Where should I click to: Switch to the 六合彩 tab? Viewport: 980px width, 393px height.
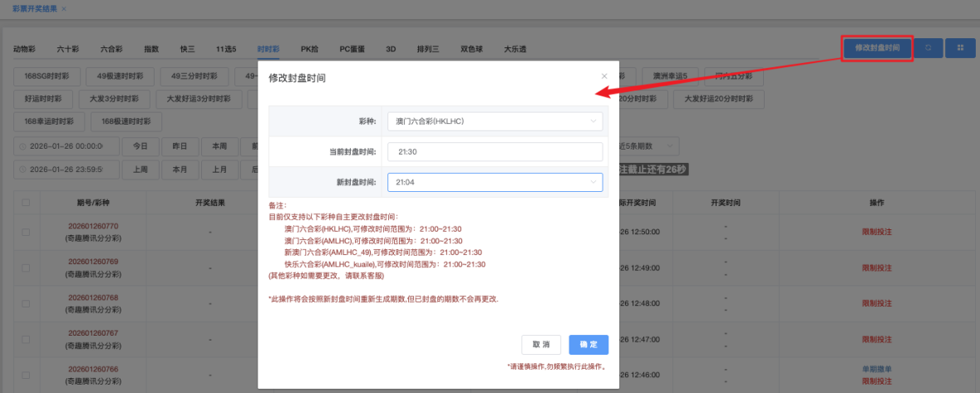coord(113,49)
